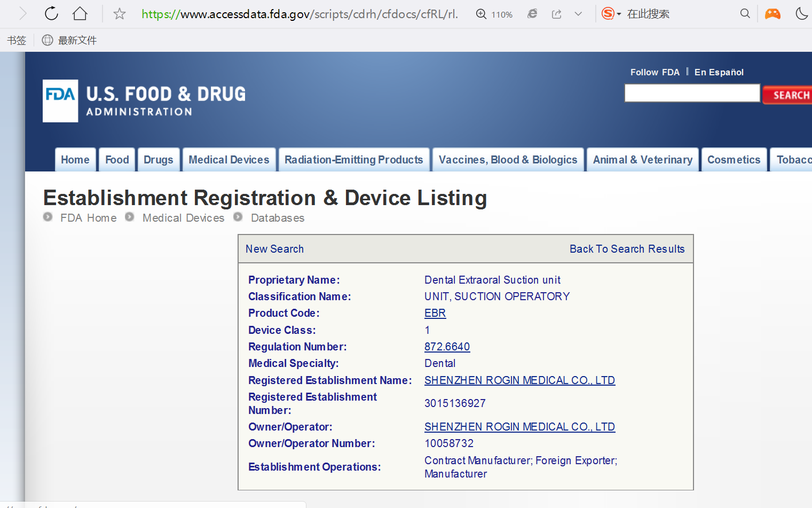Viewport: 812px width, 508px height.
Task: Click the bullet icon before Databases
Action: tap(238, 217)
